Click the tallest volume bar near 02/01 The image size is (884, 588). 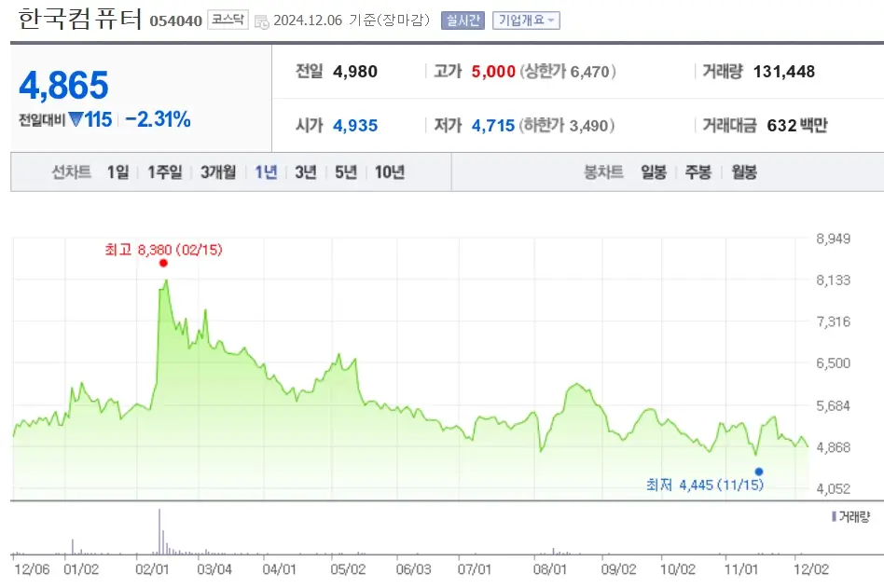pos(159,532)
